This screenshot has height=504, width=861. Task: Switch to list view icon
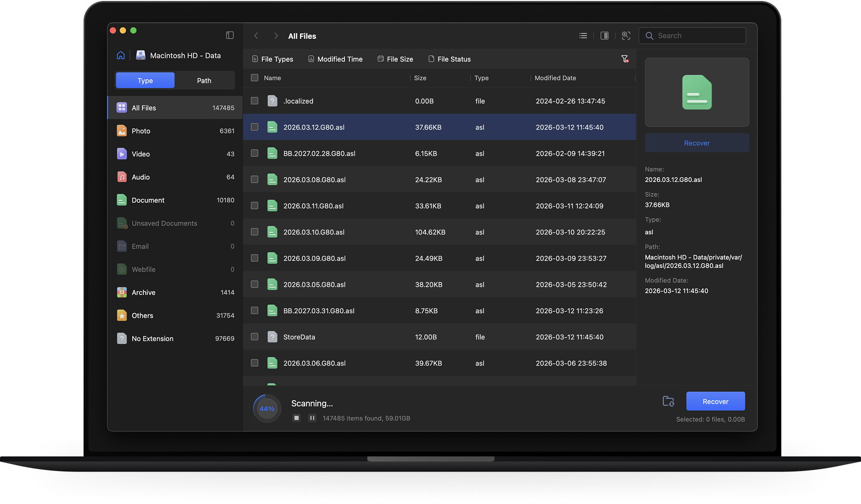(x=583, y=36)
